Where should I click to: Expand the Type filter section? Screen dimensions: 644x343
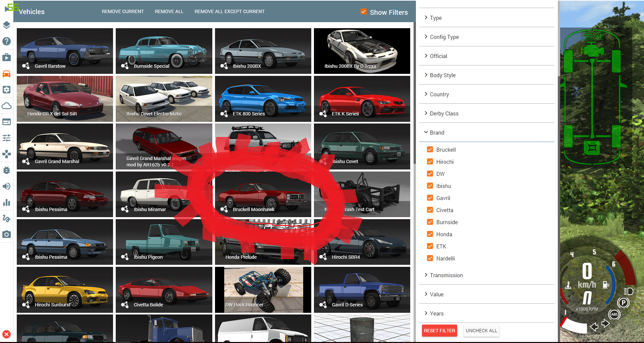[487, 18]
